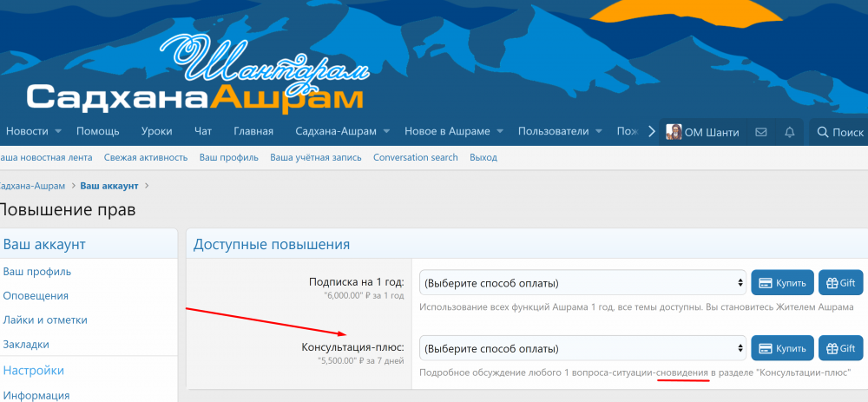The height and width of the screenshot is (402, 868).
Task: Go to Главная page
Action: [253, 132]
